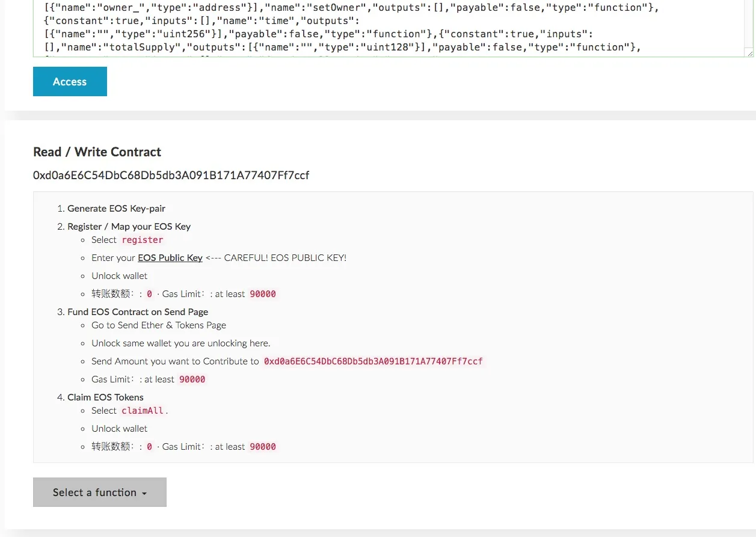
Task: Click the contract address in step 3
Action: 373,361
